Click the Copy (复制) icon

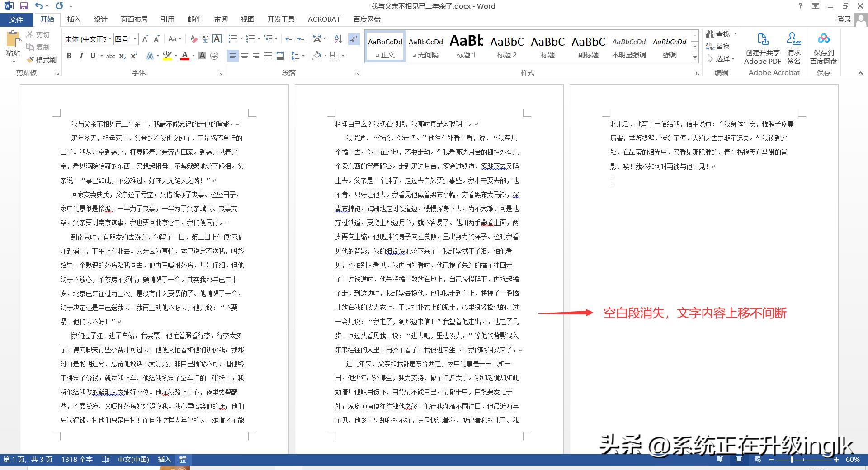coord(30,47)
